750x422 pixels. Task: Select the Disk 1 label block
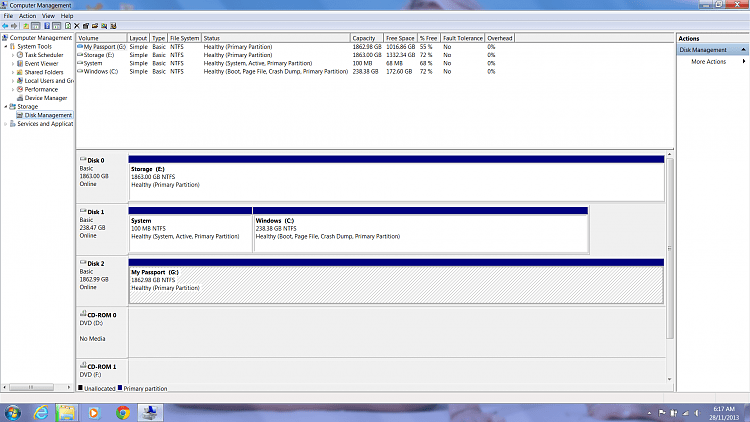tap(102, 229)
